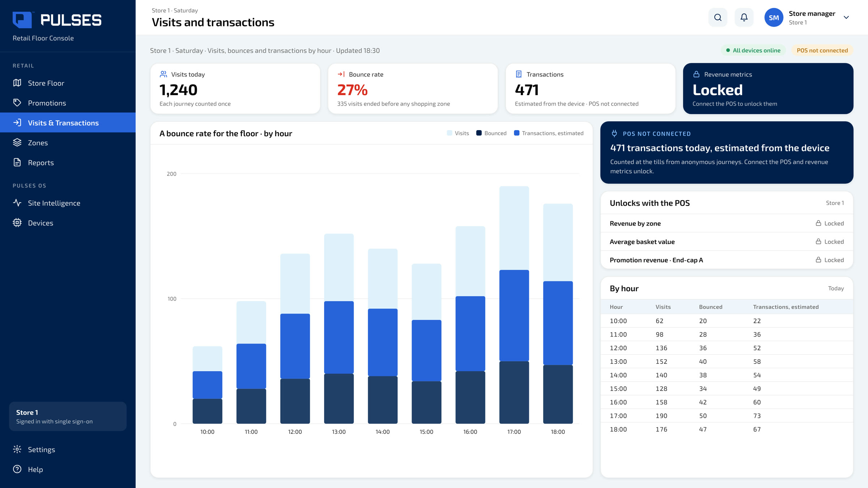Click the SM avatar circle
The height and width of the screenshot is (488, 868).
click(774, 17)
